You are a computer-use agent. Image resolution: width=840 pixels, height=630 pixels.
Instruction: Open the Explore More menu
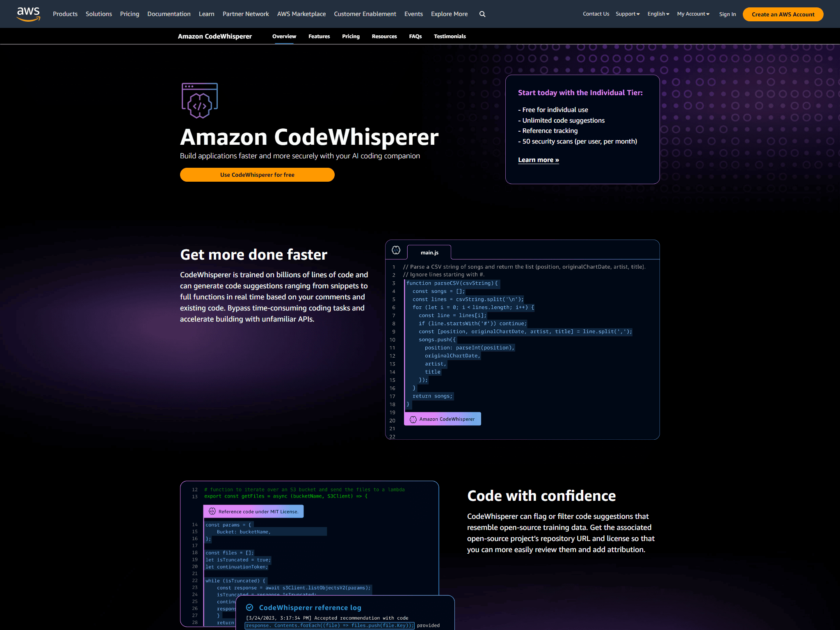click(449, 14)
